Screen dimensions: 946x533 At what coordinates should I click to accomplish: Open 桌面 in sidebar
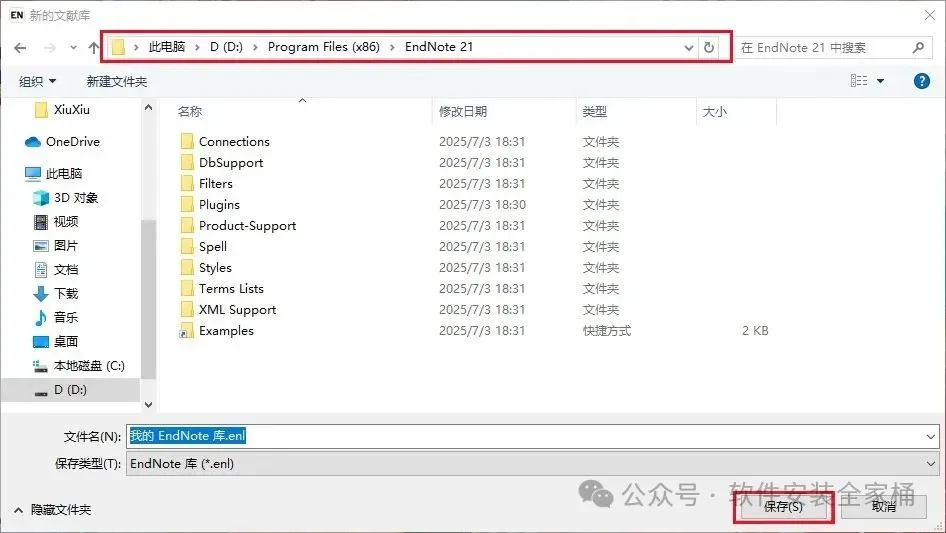[56, 341]
